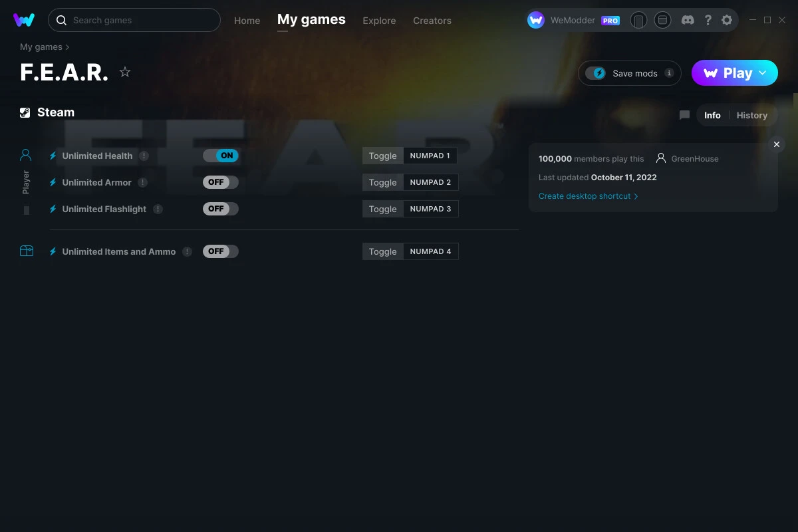Image resolution: width=798 pixels, height=532 pixels.
Task: Expand the Play button dropdown arrow
Action: click(x=763, y=73)
